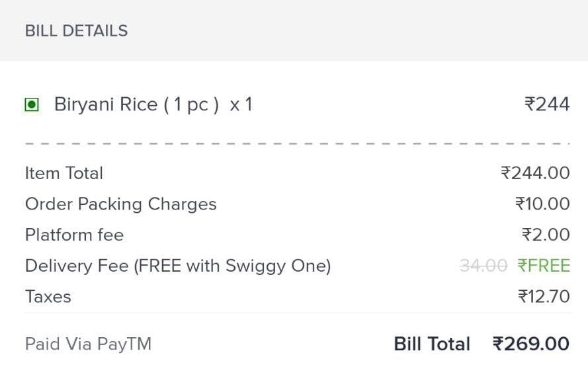Click the x 1 item quantity

241,104
